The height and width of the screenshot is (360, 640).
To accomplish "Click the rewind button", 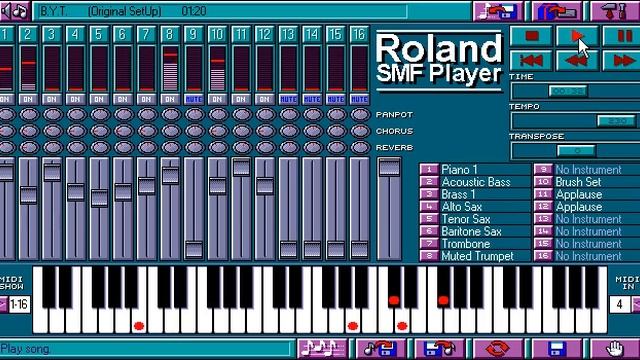I will tap(577, 61).
